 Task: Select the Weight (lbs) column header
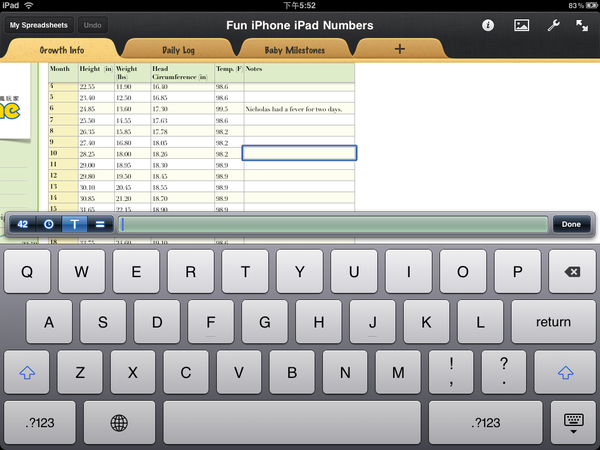132,73
